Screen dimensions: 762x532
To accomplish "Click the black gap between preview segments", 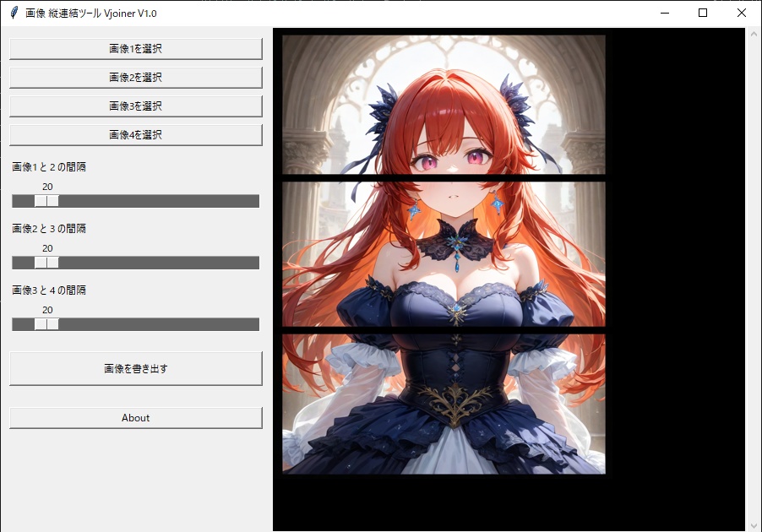I will tap(443, 180).
